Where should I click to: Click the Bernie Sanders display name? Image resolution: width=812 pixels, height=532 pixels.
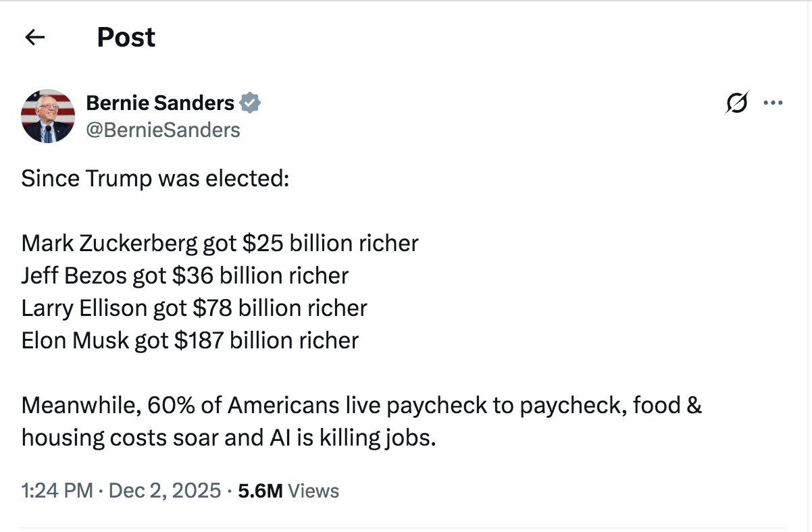coord(160,103)
